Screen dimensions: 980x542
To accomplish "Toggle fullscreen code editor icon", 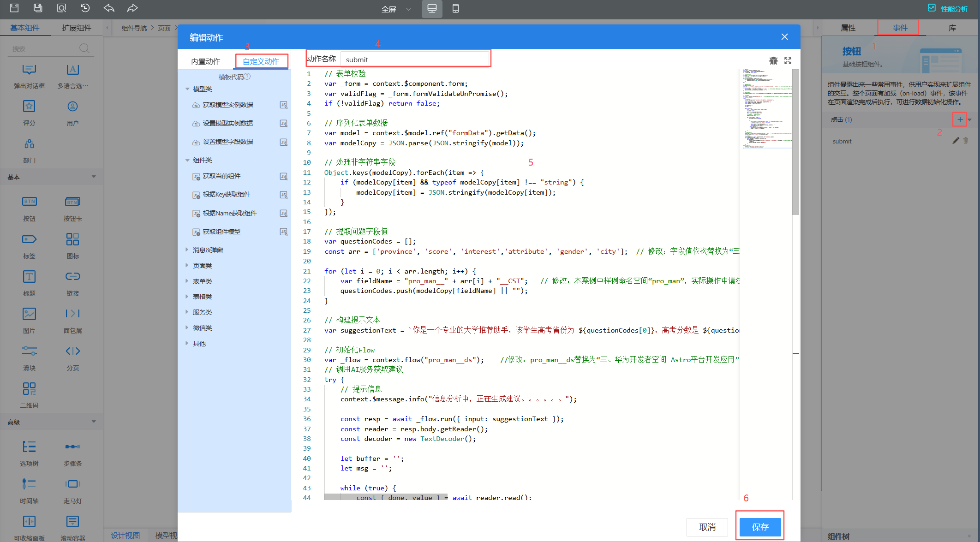I will [788, 60].
